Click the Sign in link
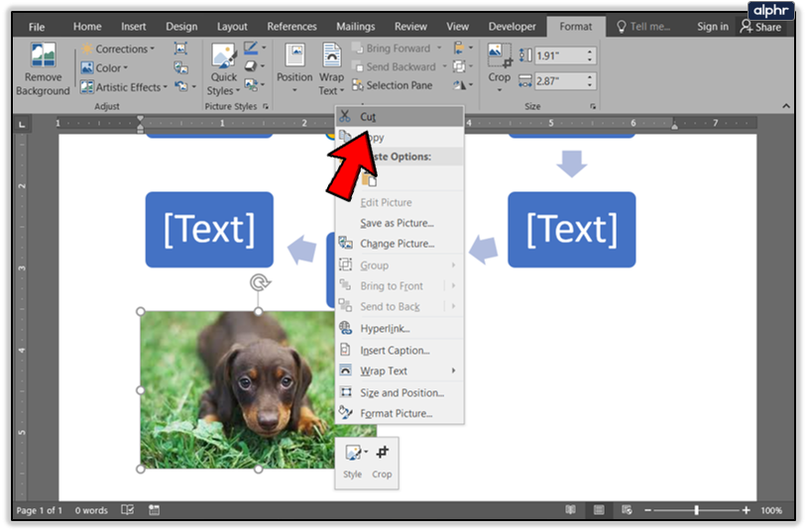This screenshot has width=807, height=532. [712, 27]
